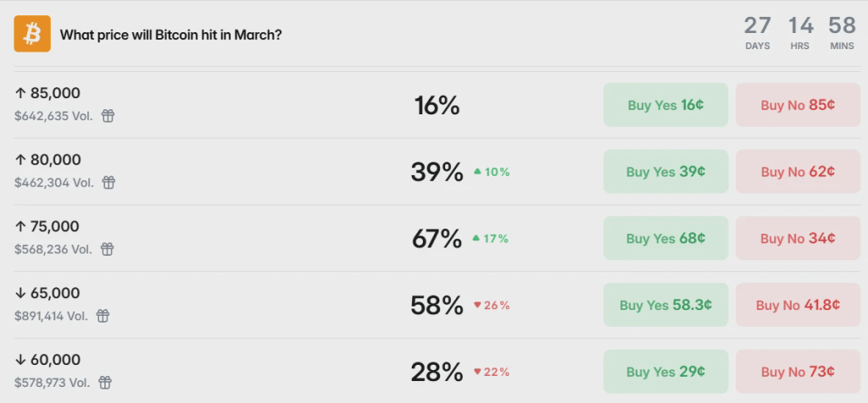
Task: Click the orange Bitcoin logo icon
Action: pyautogui.click(x=32, y=34)
